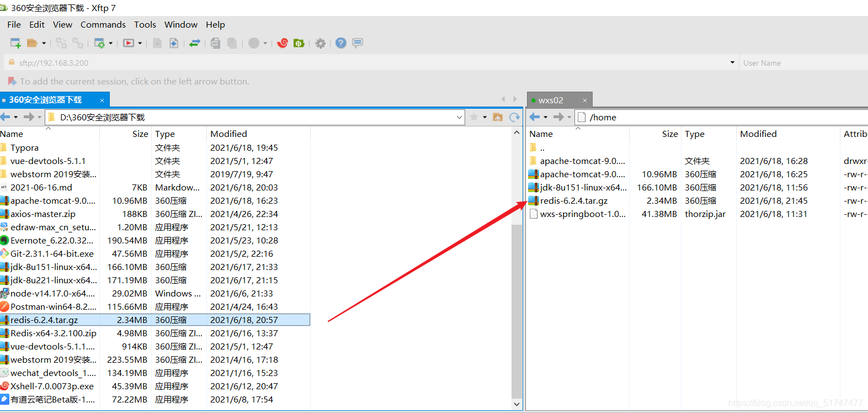Click the Paste toolbar icon

point(232,43)
